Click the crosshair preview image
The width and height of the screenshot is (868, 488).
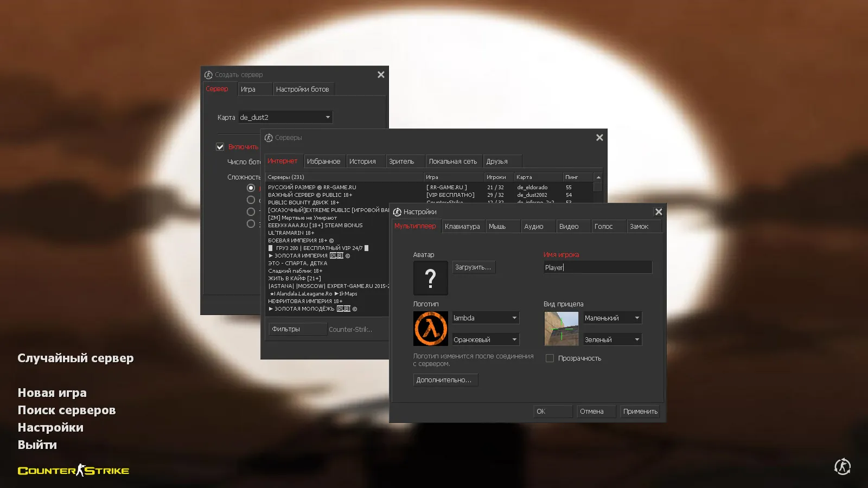tap(561, 329)
